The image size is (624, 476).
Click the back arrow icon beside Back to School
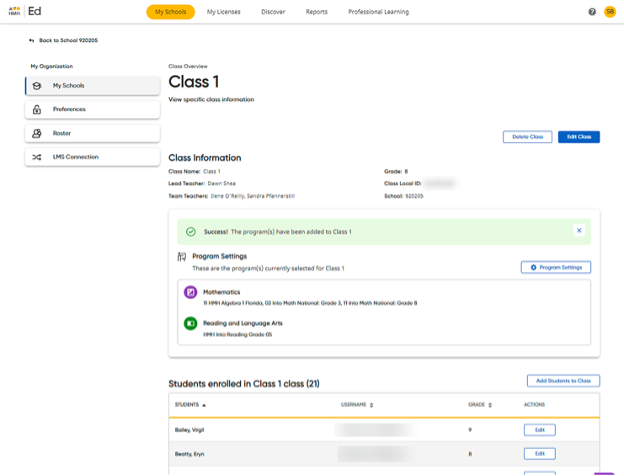32,41
